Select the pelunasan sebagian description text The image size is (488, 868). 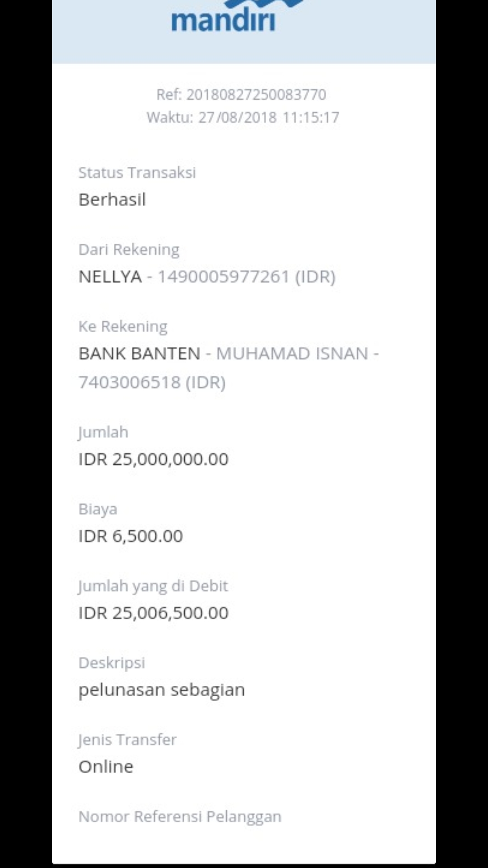161,690
